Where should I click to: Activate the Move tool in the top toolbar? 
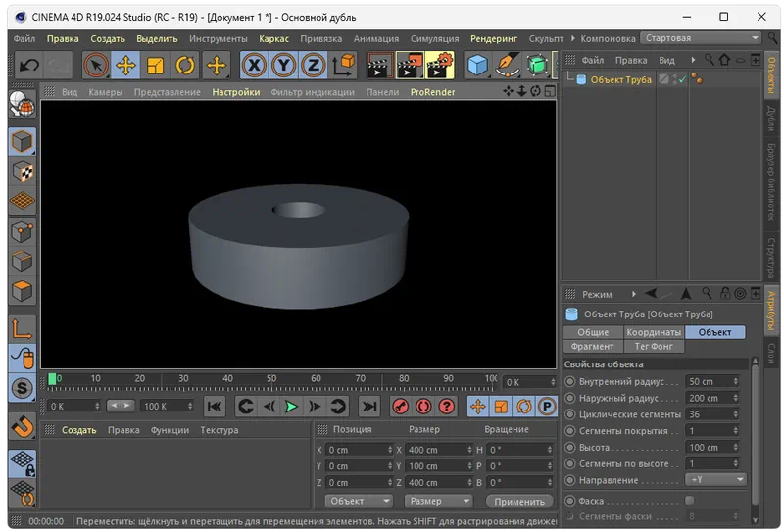(x=125, y=65)
